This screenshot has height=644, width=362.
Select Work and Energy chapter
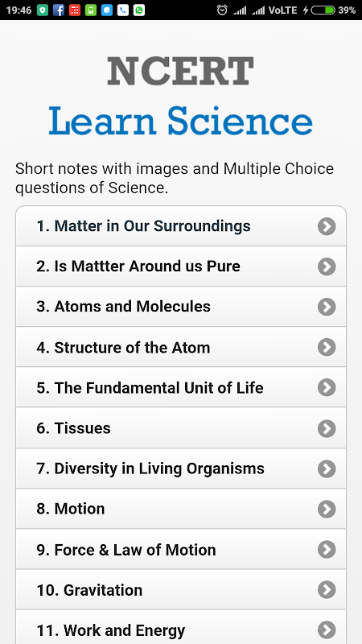(181, 627)
